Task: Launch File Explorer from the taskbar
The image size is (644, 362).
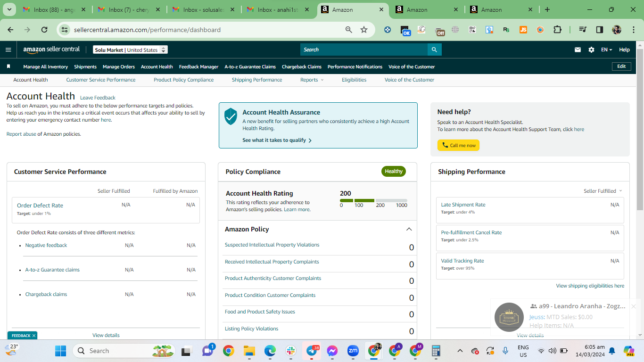Action: 249,351
